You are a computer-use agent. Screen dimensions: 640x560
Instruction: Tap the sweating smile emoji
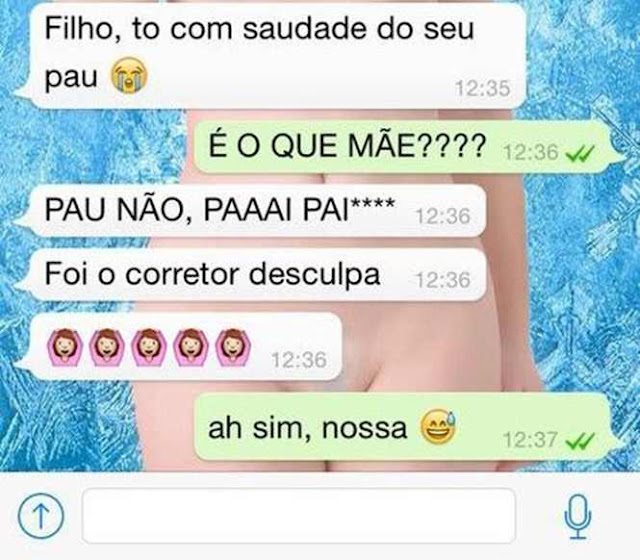pyautogui.click(x=438, y=427)
